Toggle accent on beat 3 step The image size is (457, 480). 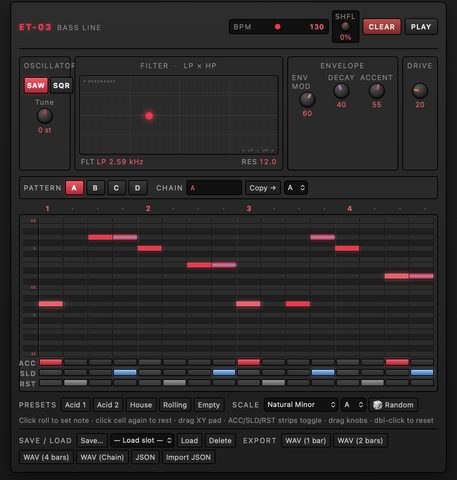pyautogui.click(x=248, y=362)
